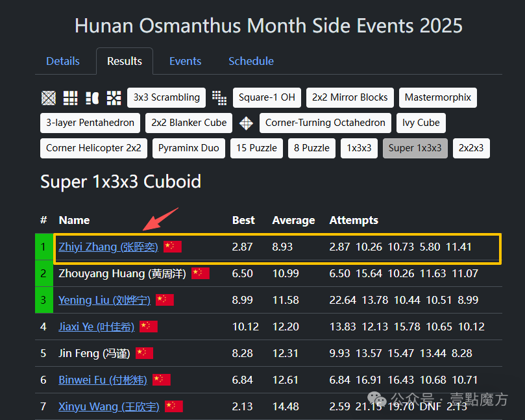Choose the Pyraminx Duo event button
525x420 pixels.
click(x=189, y=148)
